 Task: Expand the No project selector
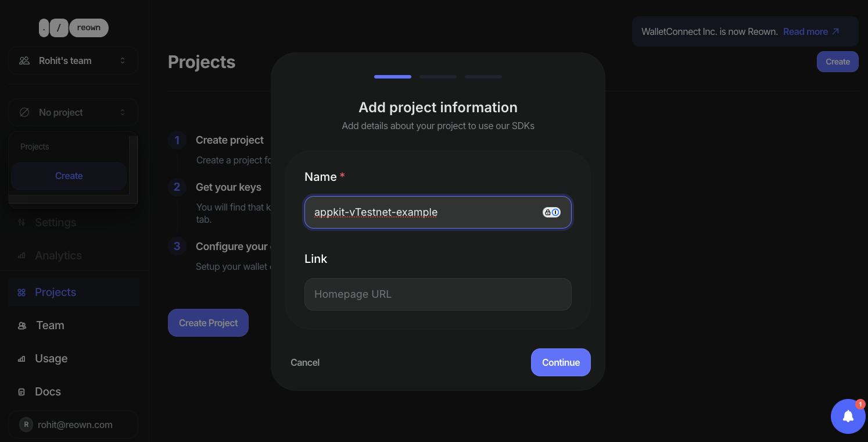(73, 112)
